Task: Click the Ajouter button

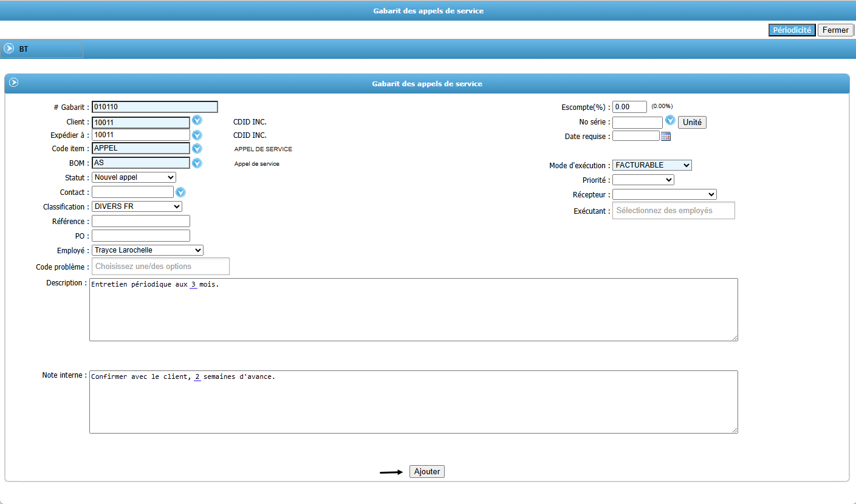Action: coord(427,472)
